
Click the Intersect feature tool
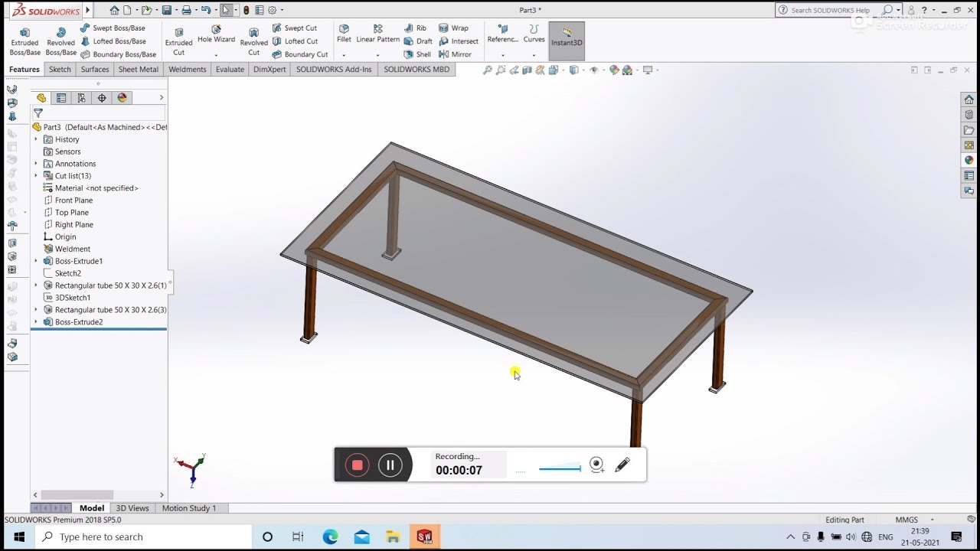click(x=459, y=41)
